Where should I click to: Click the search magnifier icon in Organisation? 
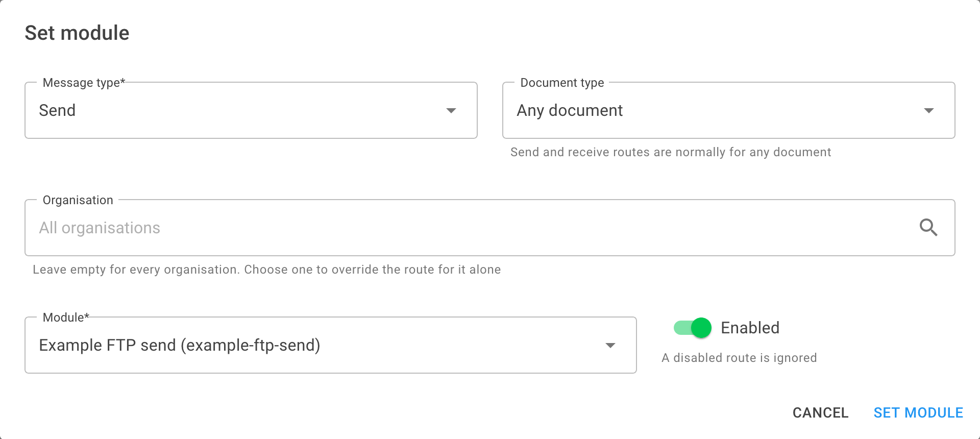point(928,228)
